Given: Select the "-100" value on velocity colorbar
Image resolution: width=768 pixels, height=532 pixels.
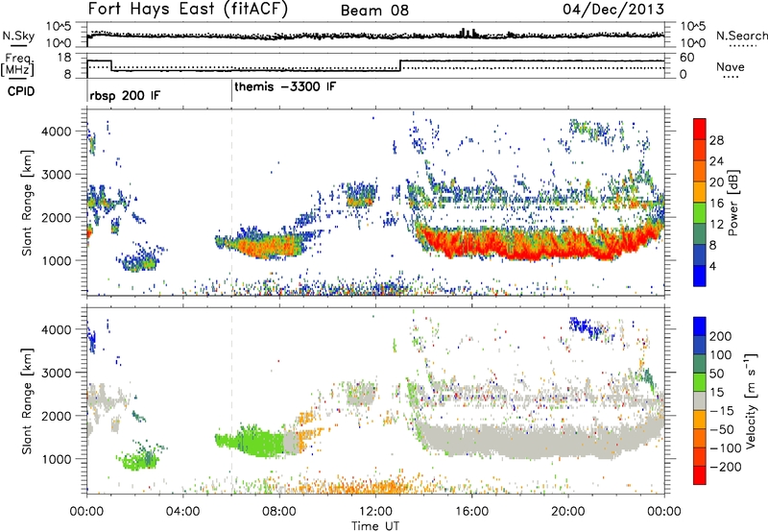Looking at the screenshot, I should click(x=725, y=448).
